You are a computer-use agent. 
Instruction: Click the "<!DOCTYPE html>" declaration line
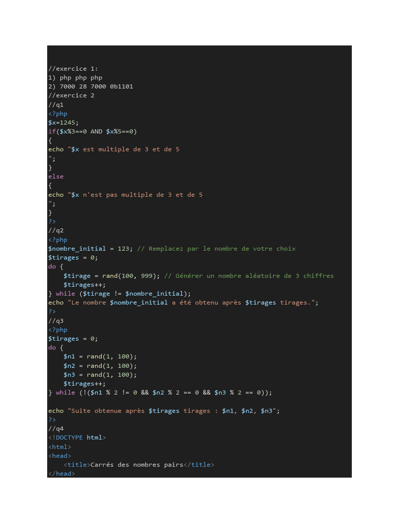(77, 437)
